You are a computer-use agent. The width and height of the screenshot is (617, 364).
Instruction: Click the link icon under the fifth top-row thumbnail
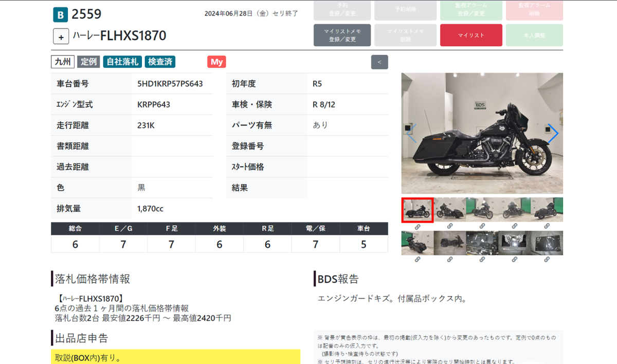[x=547, y=226]
